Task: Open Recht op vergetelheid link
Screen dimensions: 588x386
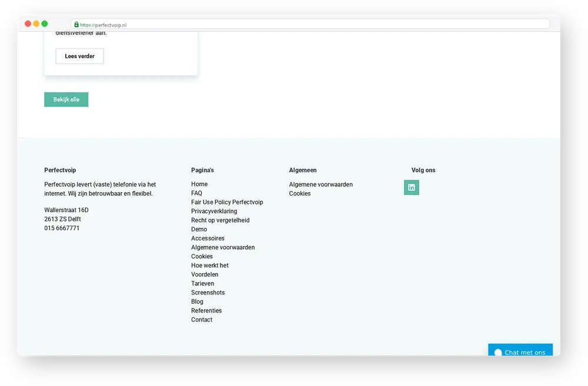Action: [220, 220]
